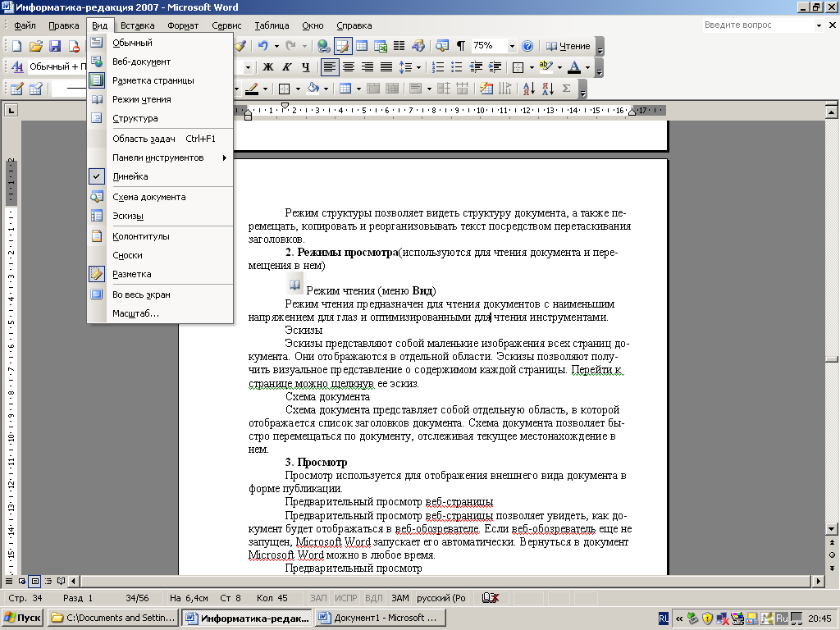The height and width of the screenshot is (630, 840).
Task: Insert a hyperlink via globe icon
Action: 323,46
